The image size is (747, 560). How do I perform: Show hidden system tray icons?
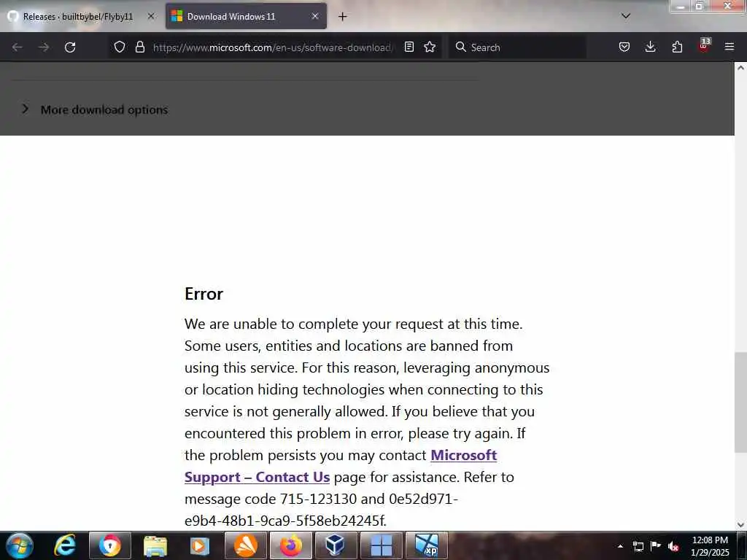click(x=620, y=546)
